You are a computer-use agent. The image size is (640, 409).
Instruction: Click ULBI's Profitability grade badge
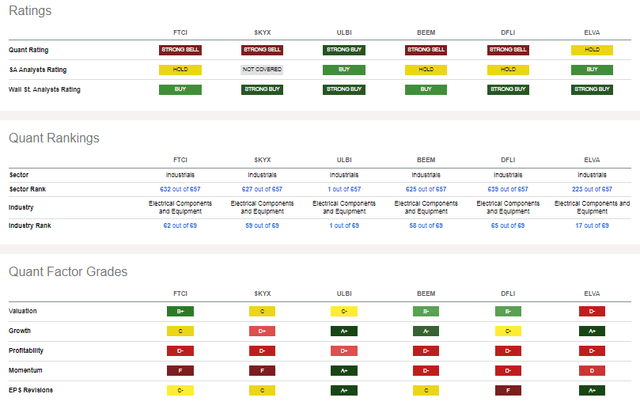[x=344, y=351]
